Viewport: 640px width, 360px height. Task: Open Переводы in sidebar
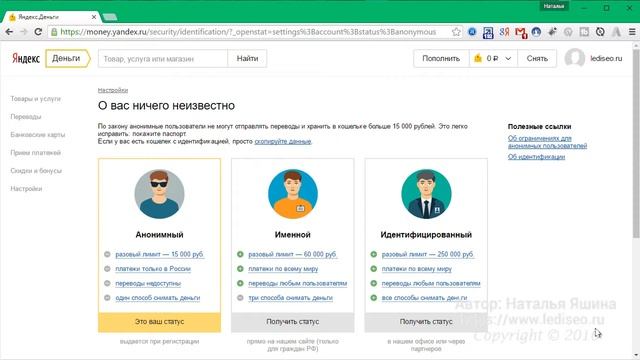tap(26, 117)
